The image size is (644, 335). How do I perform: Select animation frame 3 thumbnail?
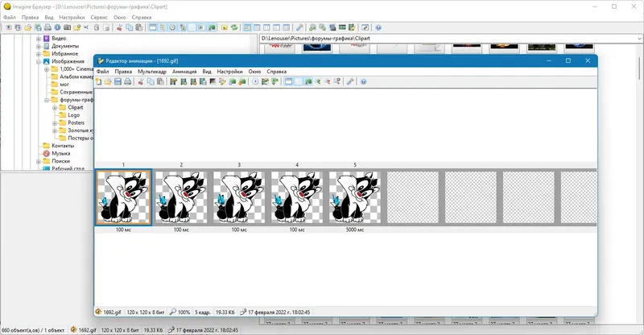(239, 197)
